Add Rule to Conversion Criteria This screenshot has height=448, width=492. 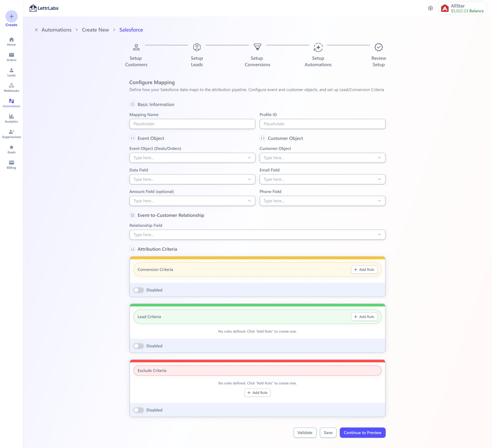click(364, 270)
